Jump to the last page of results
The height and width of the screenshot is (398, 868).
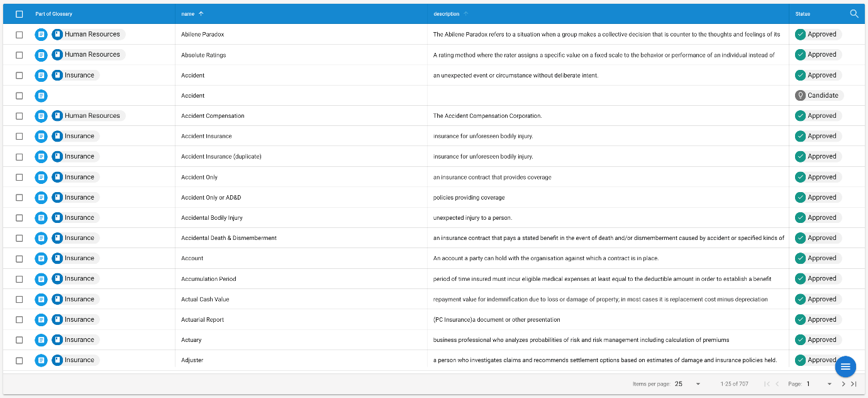coord(854,384)
